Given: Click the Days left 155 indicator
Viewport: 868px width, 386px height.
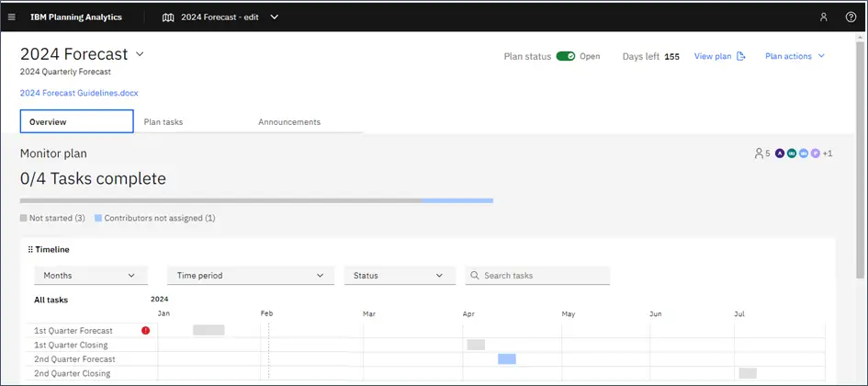Looking at the screenshot, I should [x=651, y=56].
